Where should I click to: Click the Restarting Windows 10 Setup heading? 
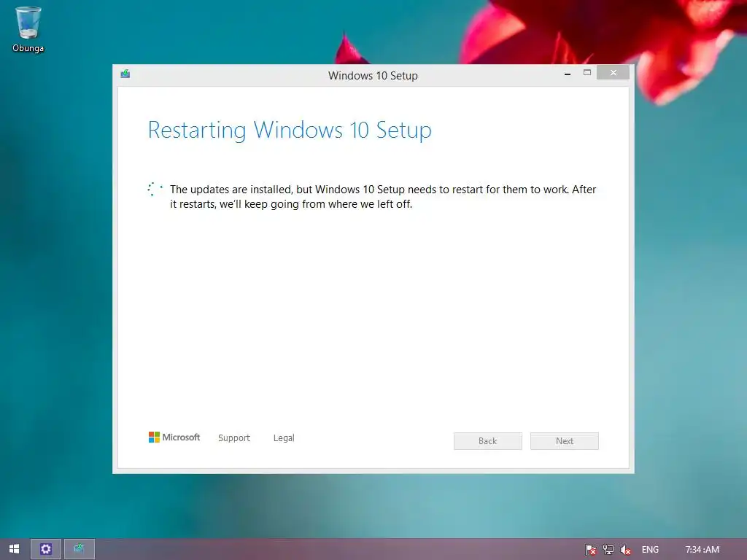290,130
